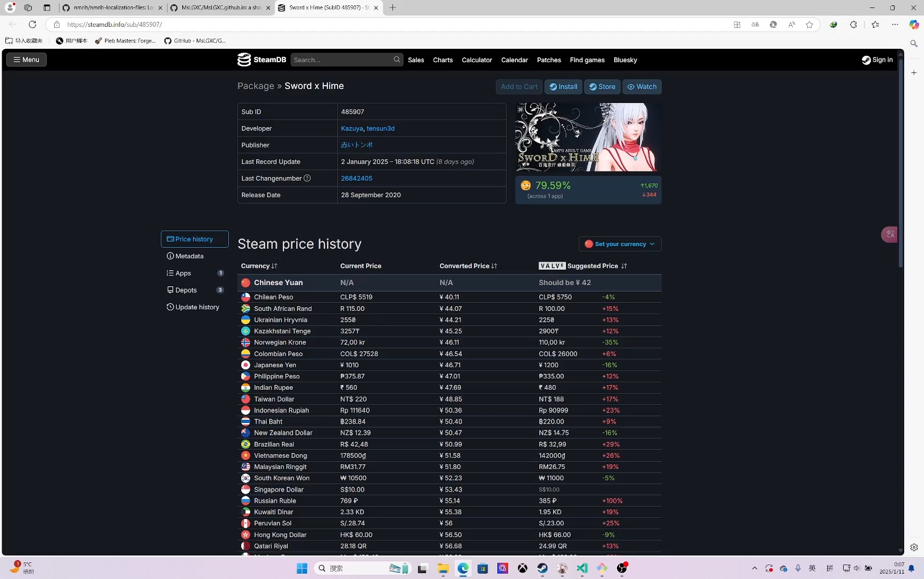Select the Depots tab
Screen dimensions: 924x579
(195, 290)
